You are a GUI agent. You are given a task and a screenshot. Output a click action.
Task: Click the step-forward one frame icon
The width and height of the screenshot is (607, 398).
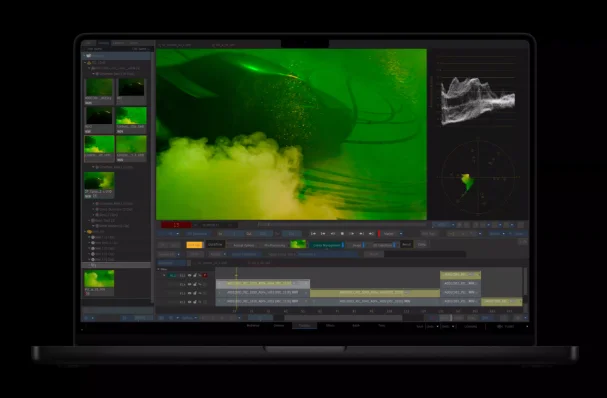[361, 233]
